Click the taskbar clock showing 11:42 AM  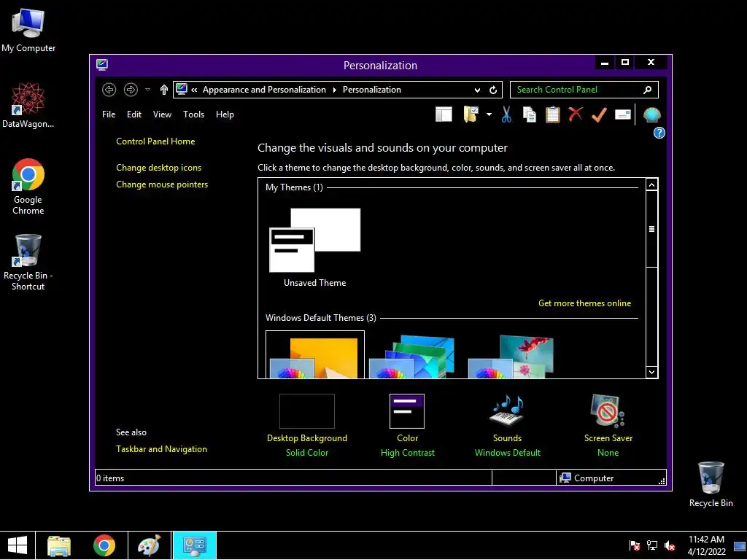click(706, 545)
